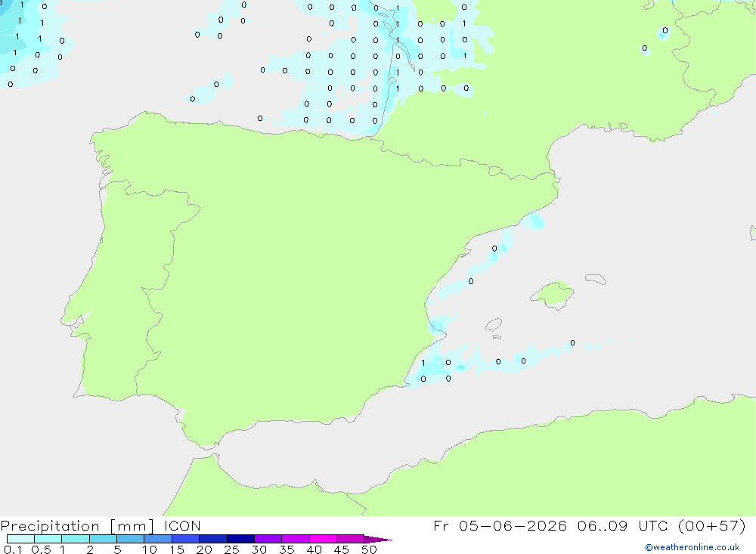Select the "15" legend scale label
Image resolution: width=756 pixels, height=554 pixels.
[177, 549]
